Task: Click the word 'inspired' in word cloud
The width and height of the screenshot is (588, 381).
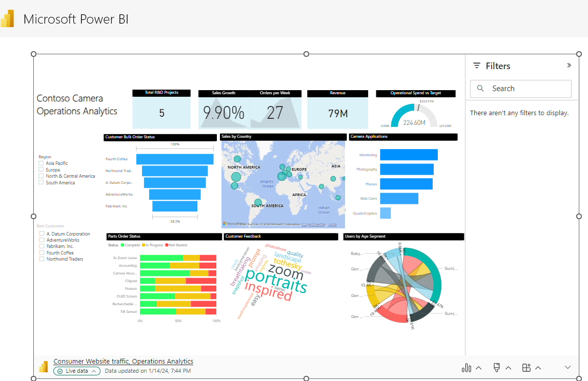Action: (269, 291)
